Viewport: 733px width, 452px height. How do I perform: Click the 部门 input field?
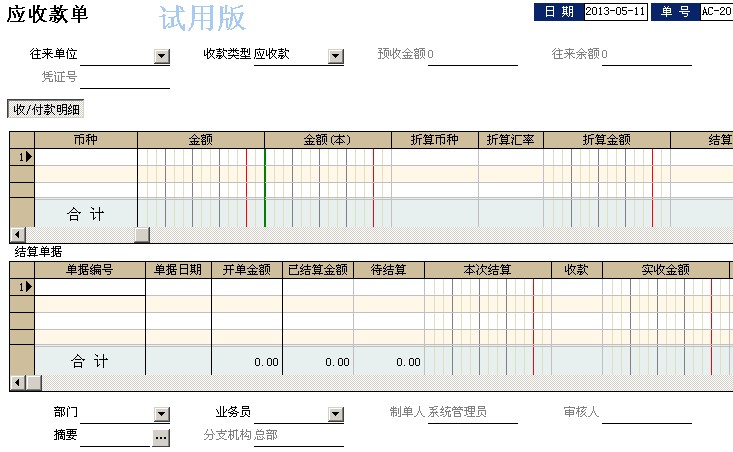117,413
